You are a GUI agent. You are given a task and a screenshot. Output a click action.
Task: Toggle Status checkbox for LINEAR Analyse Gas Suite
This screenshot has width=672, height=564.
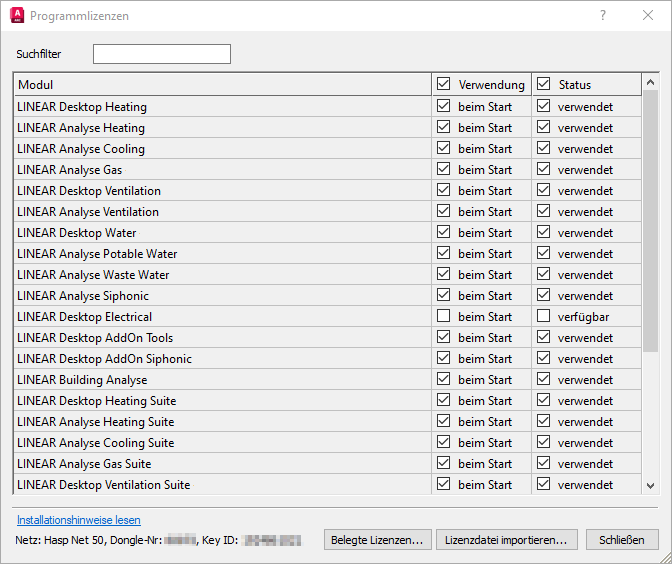pos(543,462)
